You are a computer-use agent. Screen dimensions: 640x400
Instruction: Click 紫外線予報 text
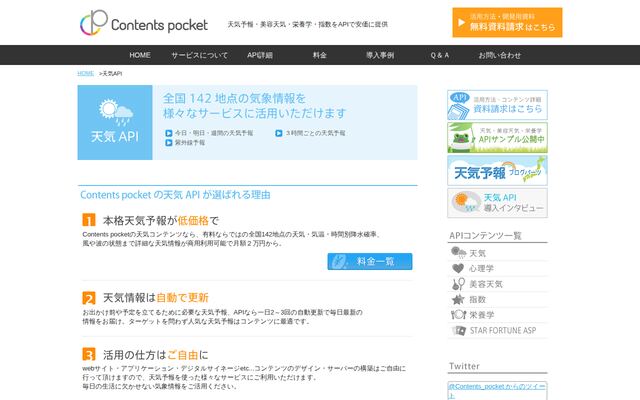(x=190, y=142)
